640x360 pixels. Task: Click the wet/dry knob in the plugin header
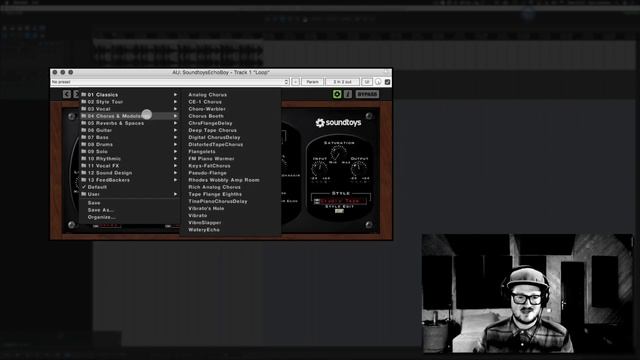[x=378, y=82]
